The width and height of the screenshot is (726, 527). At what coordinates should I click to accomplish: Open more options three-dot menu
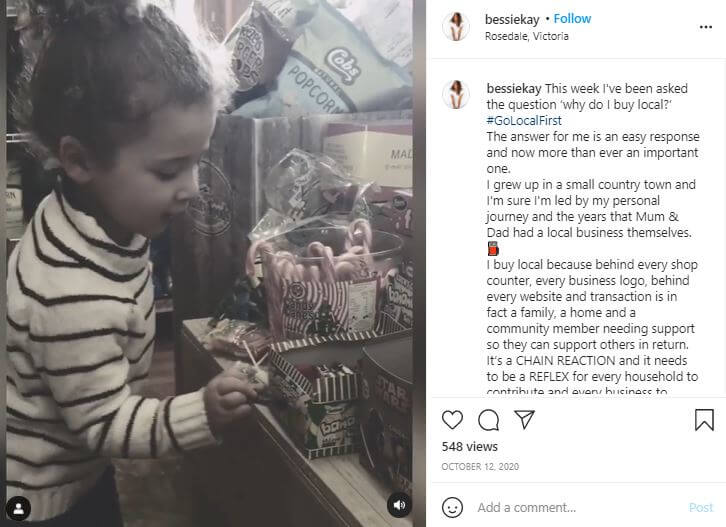click(x=706, y=27)
